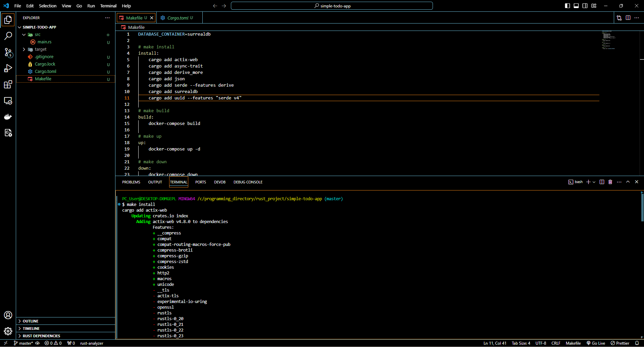Toggle the secondary side bar
This screenshot has height=347, width=644.
(585, 6)
